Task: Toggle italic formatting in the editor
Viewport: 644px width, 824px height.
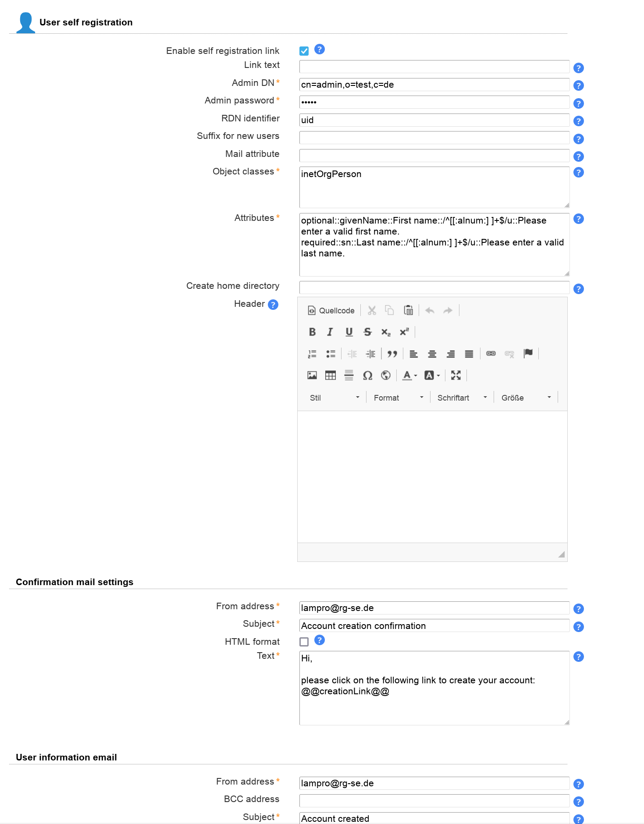Action: (330, 332)
